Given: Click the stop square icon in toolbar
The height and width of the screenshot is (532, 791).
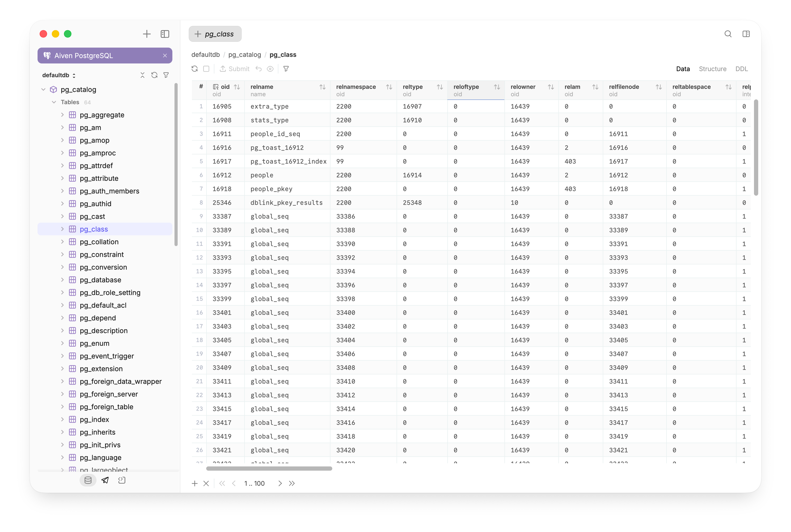Looking at the screenshot, I should click(x=206, y=69).
